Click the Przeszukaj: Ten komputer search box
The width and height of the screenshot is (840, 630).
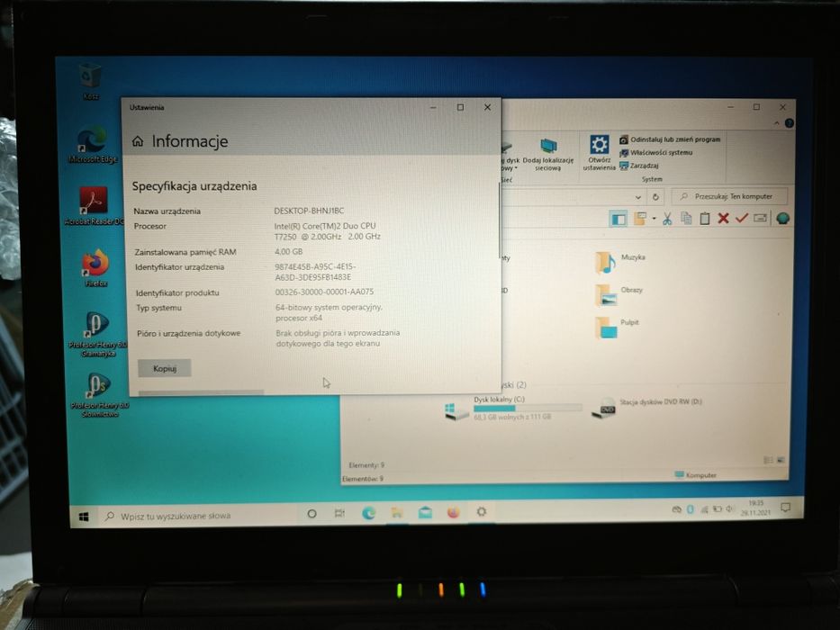(729, 196)
